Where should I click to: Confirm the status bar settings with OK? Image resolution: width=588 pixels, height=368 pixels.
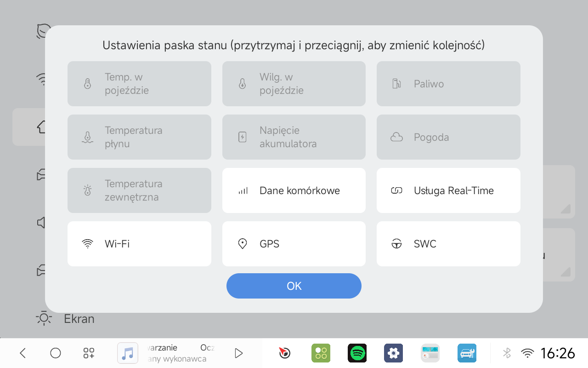click(294, 286)
